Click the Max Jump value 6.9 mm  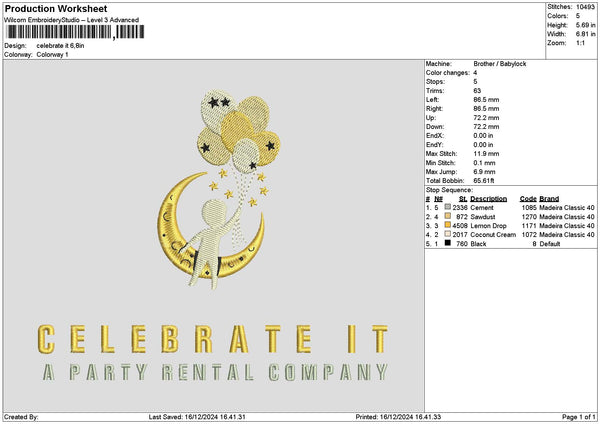click(x=484, y=172)
